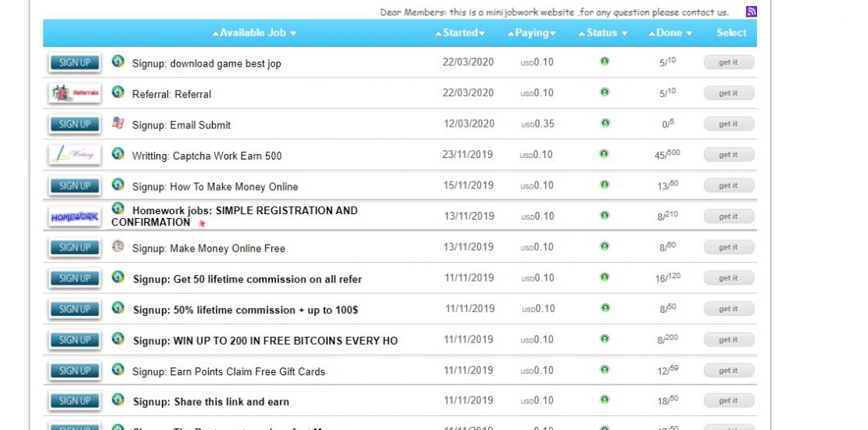The image size is (868, 430).
Task: Open WIN UP TO 200 BITCOINS job
Action: click(x=265, y=341)
